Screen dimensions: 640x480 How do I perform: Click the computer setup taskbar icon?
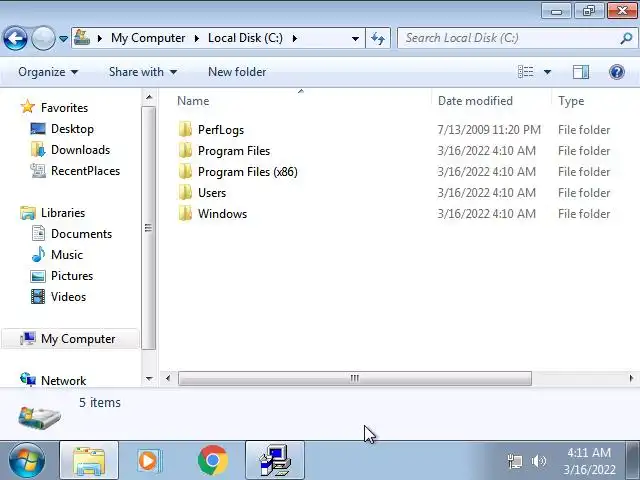click(x=275, y=460)
